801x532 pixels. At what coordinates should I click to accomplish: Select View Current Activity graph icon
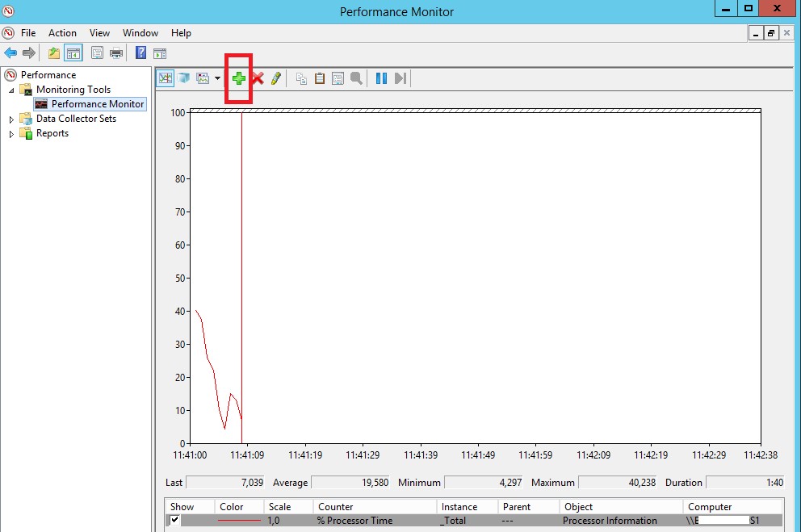(165, 78)
